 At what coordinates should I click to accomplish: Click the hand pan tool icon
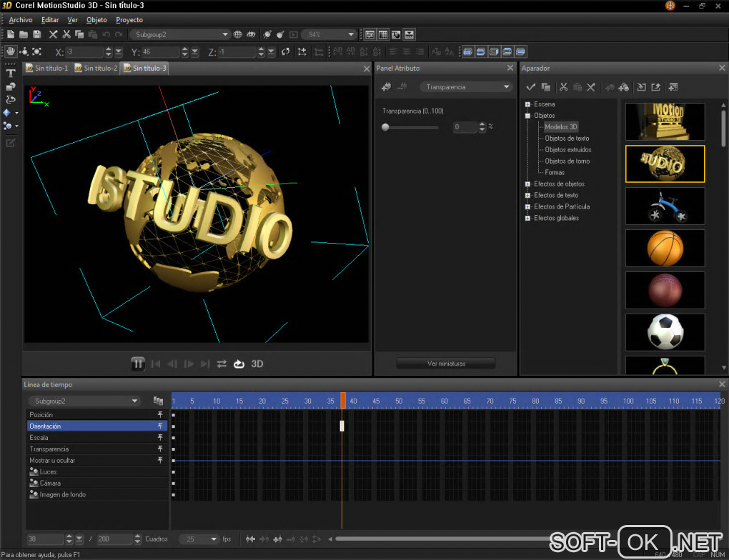(x=11, y=51)
